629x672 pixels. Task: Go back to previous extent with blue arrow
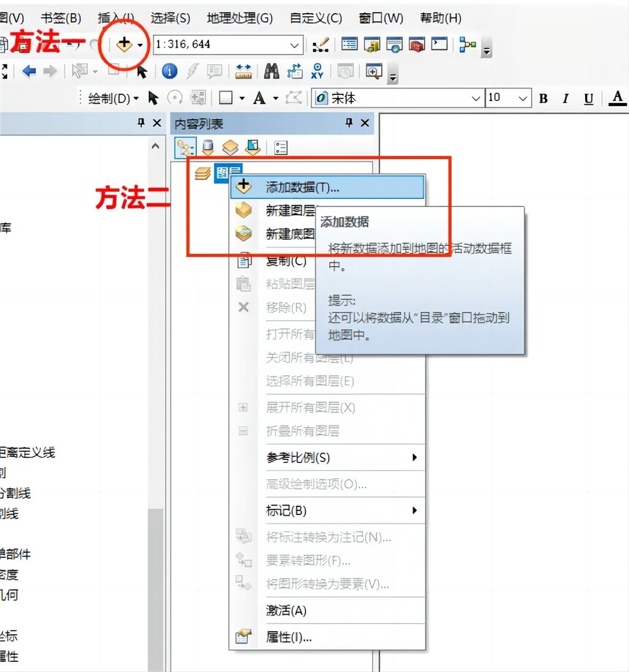point(29,71)
